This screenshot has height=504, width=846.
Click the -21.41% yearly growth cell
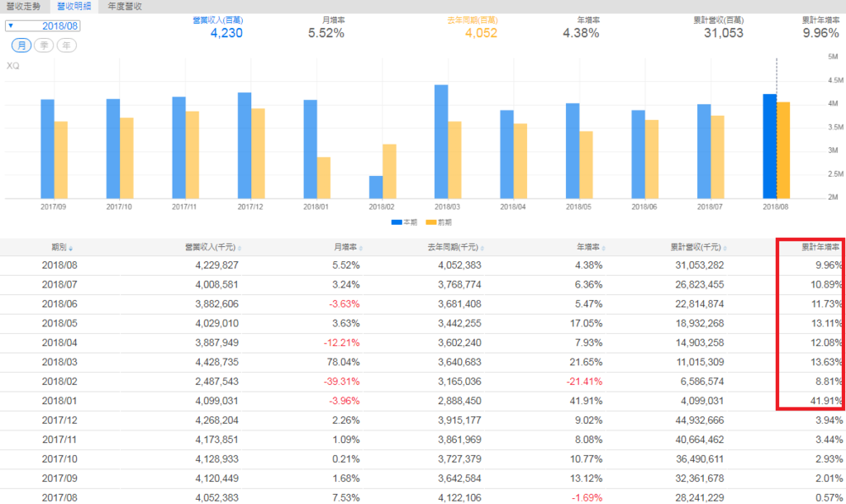(584, 382)
